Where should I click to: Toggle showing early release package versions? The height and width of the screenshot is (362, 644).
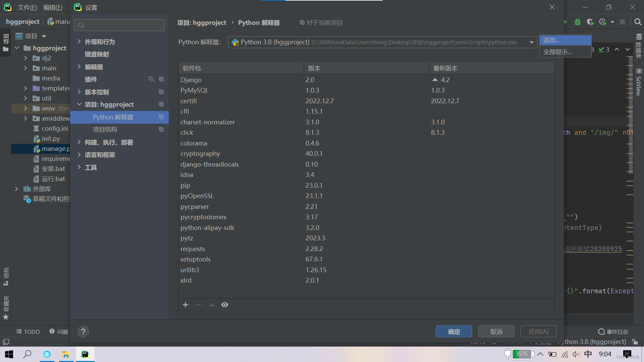(225, 305)
